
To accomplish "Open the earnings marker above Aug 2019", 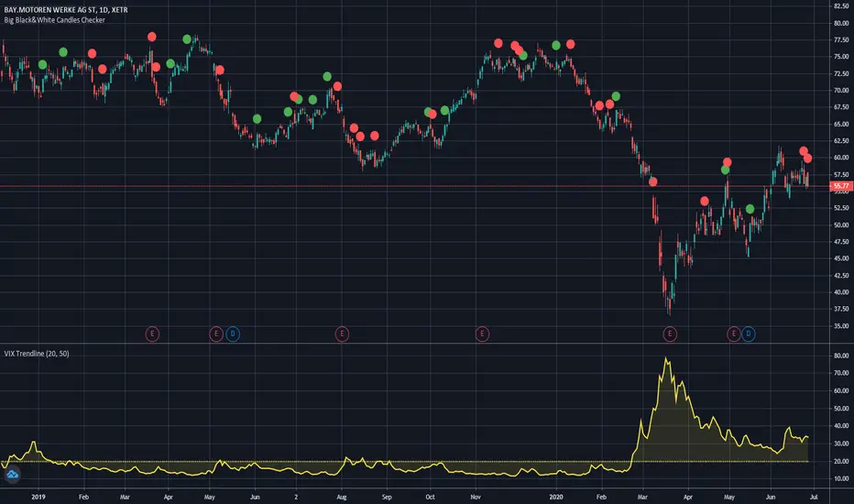I will click(x=342, y=334).
